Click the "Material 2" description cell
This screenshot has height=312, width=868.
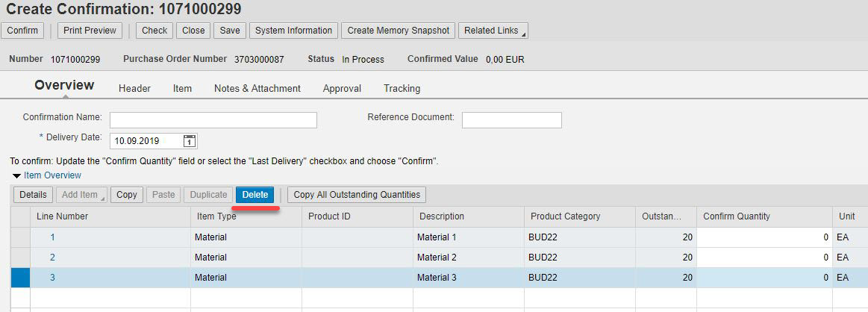pos(469,258)
